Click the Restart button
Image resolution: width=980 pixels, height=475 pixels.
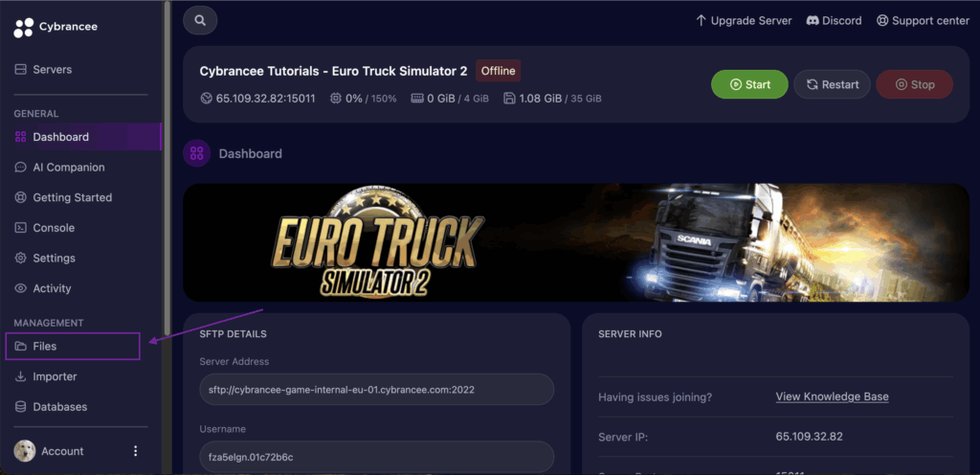point(832,84)
